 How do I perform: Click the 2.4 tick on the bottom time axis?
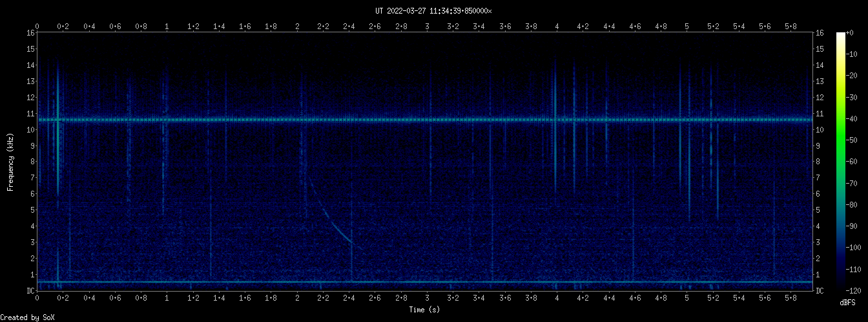pyautogui.click(x=349, y=298)
